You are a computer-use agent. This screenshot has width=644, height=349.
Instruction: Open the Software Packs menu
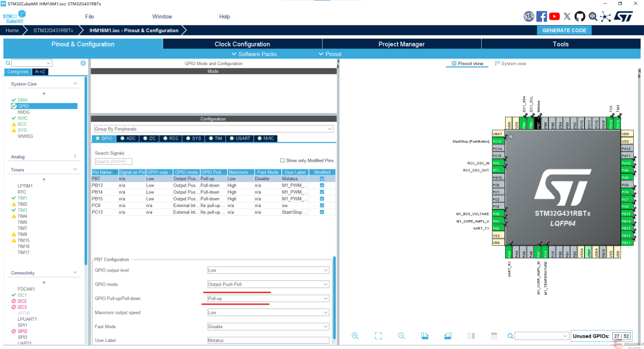254,54
